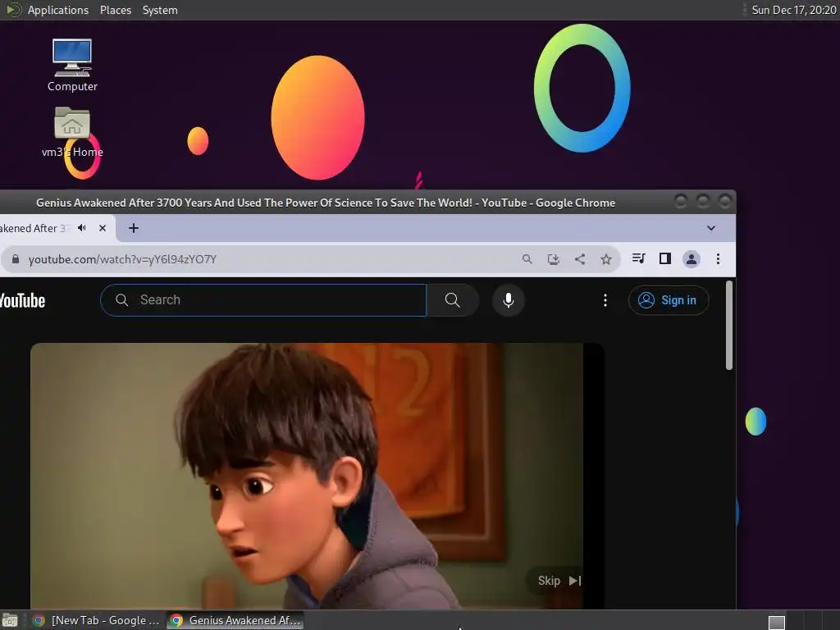
Task: Select the Genius Awakened browser tab
Action: 34,228
